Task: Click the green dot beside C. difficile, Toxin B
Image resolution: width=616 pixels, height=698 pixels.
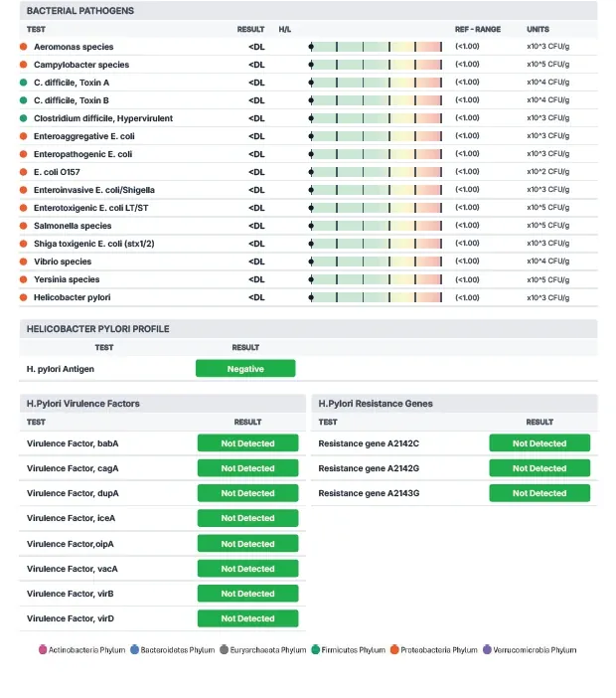Action: [24, 100]
